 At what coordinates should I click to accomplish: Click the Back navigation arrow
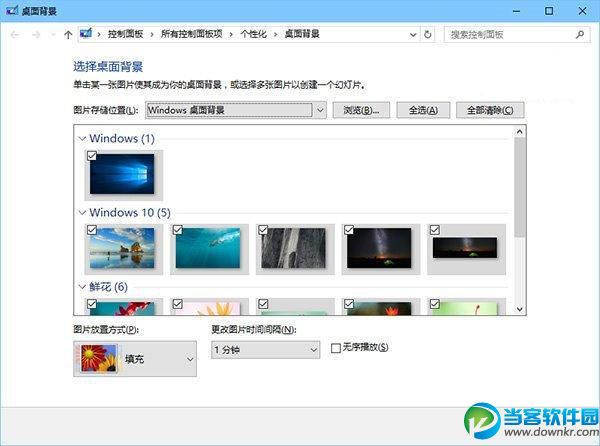[15, 35]
